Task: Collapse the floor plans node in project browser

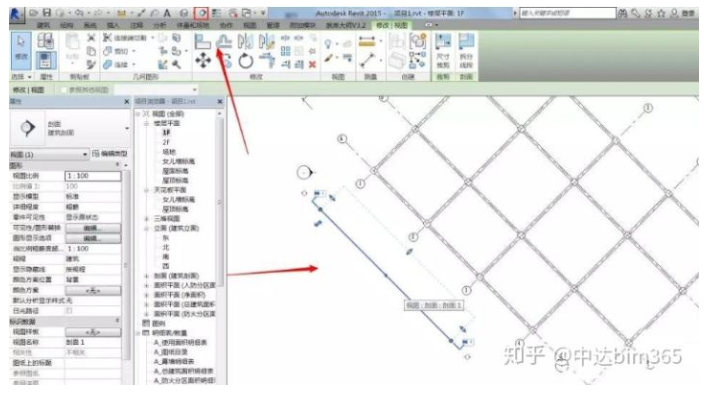Action: (146, 123)
